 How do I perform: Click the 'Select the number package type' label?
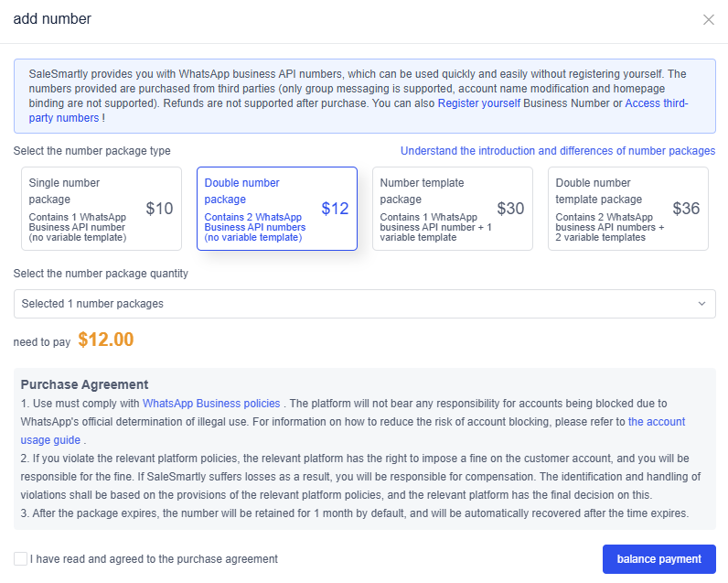[91, 151]
